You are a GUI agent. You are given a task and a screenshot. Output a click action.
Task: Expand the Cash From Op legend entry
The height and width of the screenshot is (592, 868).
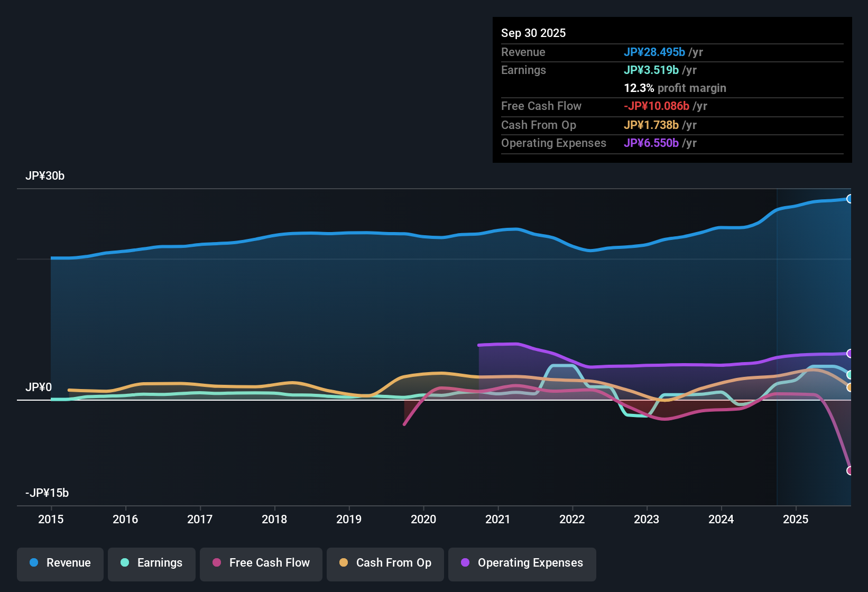tap(385, 563)
